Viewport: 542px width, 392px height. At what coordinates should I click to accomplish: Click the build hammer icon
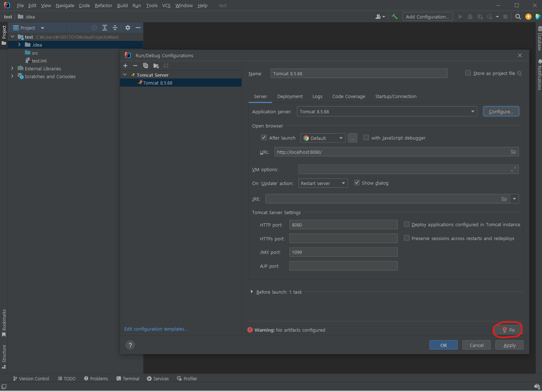coord(395,17)
